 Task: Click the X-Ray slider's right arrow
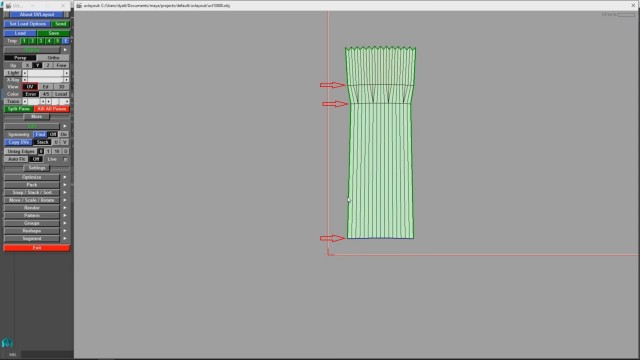pos(67,80)
